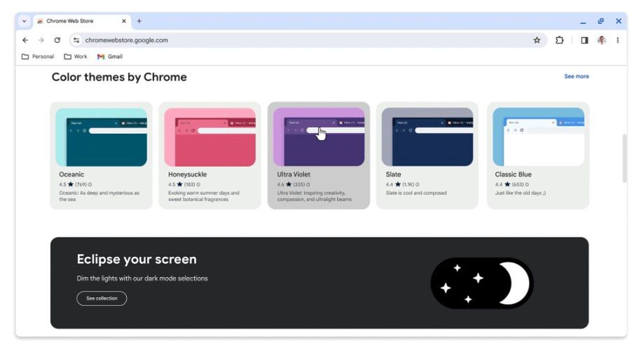The image size is (644, 352).
Task: Restore down the Chrome window
Action: [x=601, y=21]
